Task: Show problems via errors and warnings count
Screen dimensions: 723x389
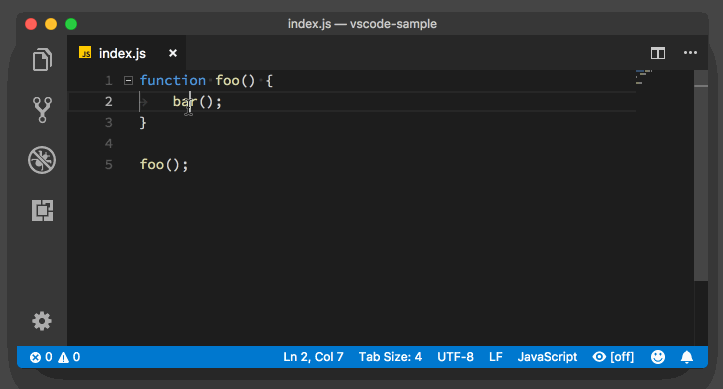Action: point(55,357)
